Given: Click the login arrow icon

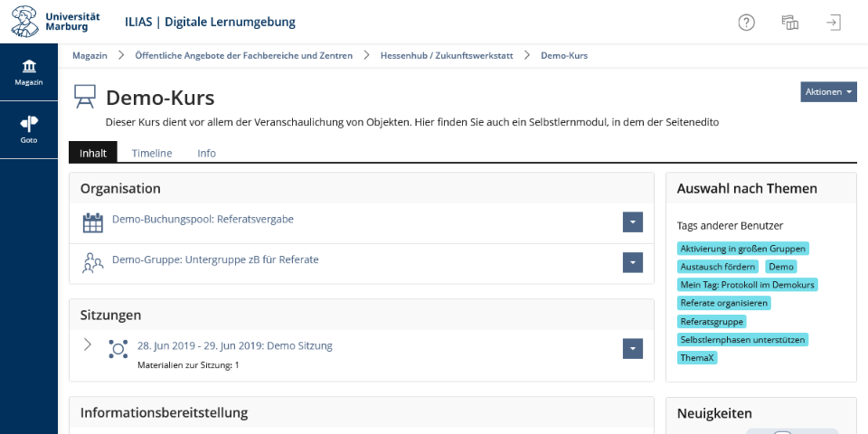Looking at the screenshot, I should point(833,23).
